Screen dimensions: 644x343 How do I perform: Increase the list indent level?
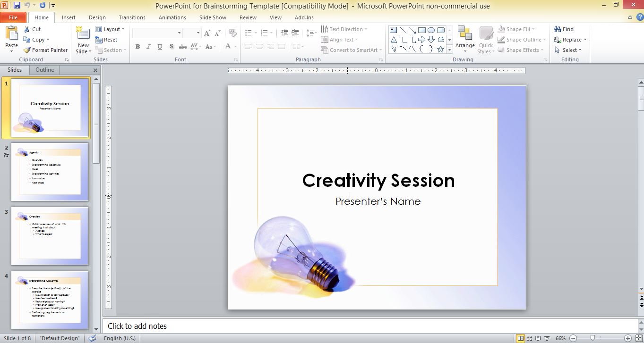click(295, 33)
